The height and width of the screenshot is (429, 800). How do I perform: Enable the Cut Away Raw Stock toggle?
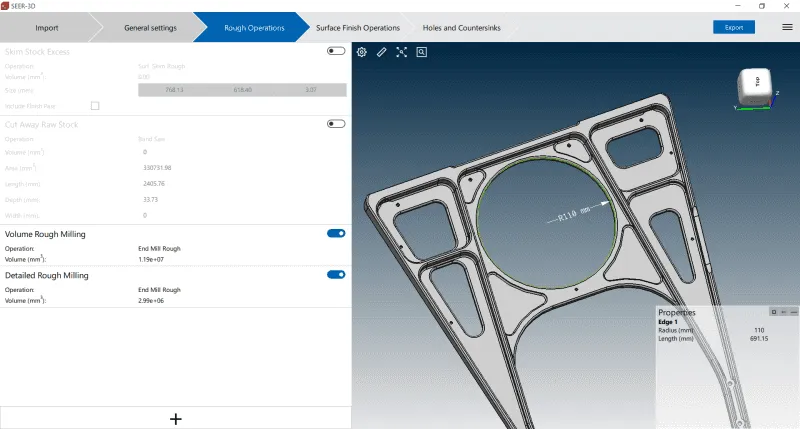tap(336, 124)
